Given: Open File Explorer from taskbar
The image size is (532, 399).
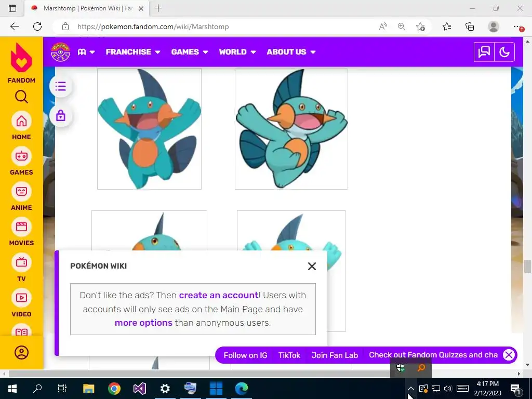Looking at the screenshot, I should click(88, 389).
